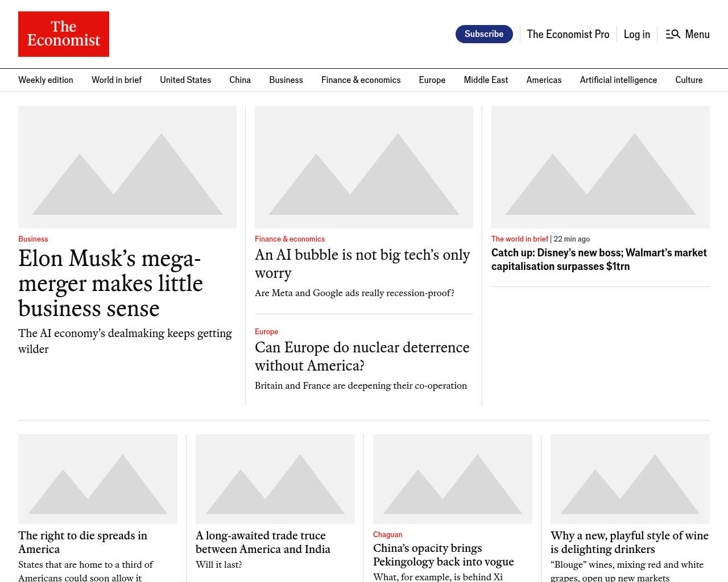Click the Chaguan column label
728x582 pixels.
click(387, 535)
